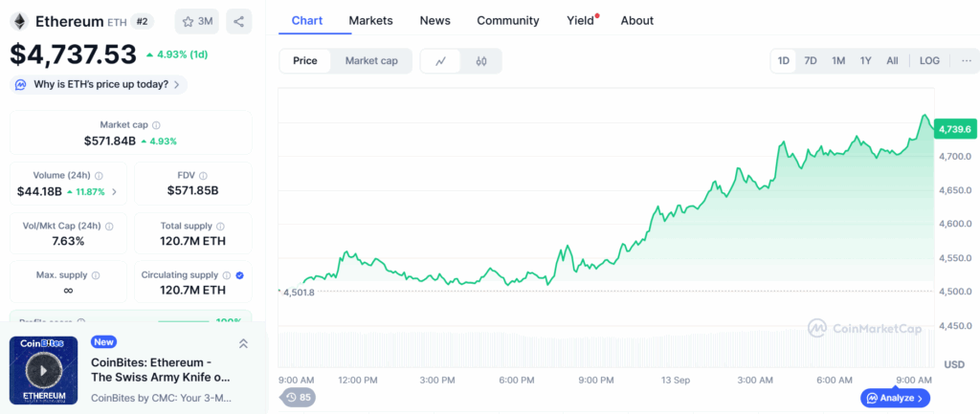This screenshot has width=980, height=414.
Task: Select the All time range
Action: pyautogui.click(x=892, y=60)
